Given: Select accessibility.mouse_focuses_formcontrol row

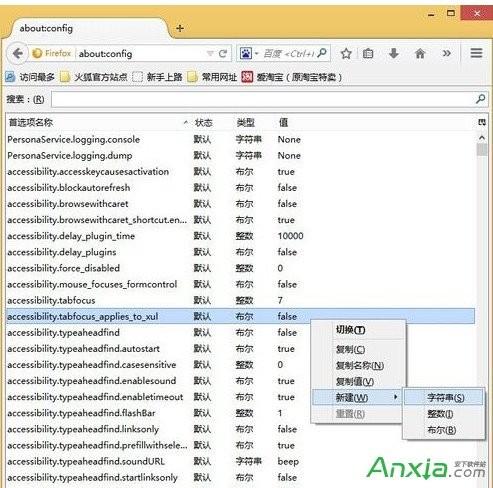Looking at the screenshot, I should [x=240, y=284].
